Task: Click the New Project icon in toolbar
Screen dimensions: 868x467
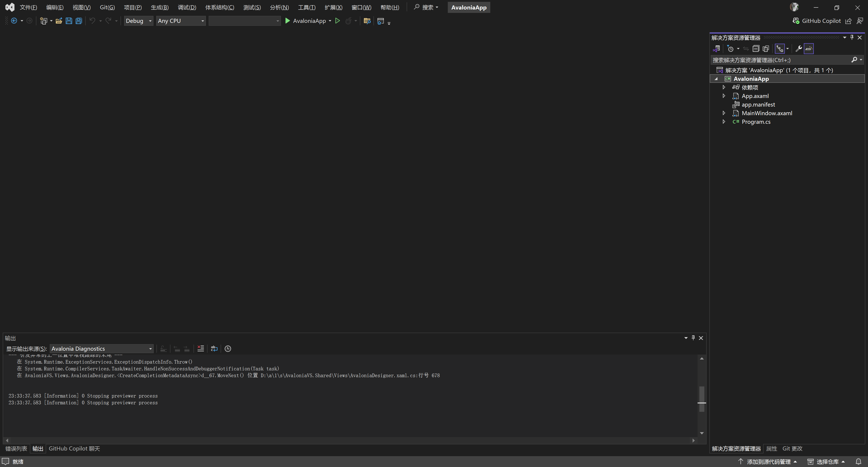Action: [x=43, y=21]
